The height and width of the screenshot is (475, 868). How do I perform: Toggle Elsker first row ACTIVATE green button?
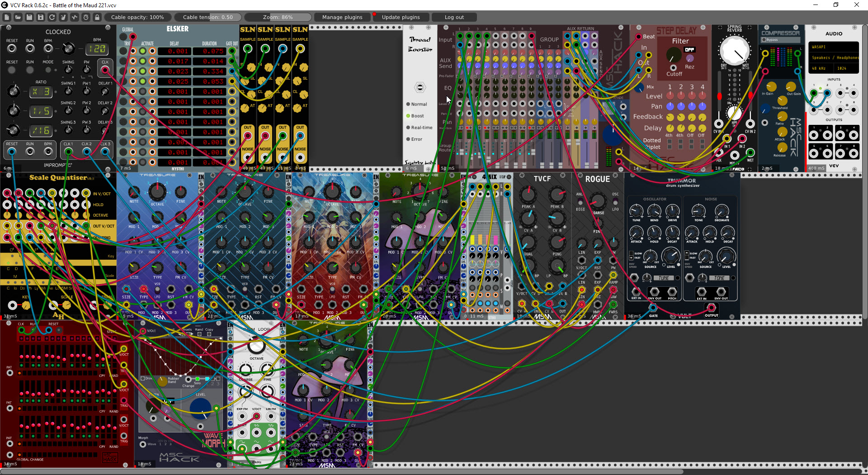coord(143,51)
